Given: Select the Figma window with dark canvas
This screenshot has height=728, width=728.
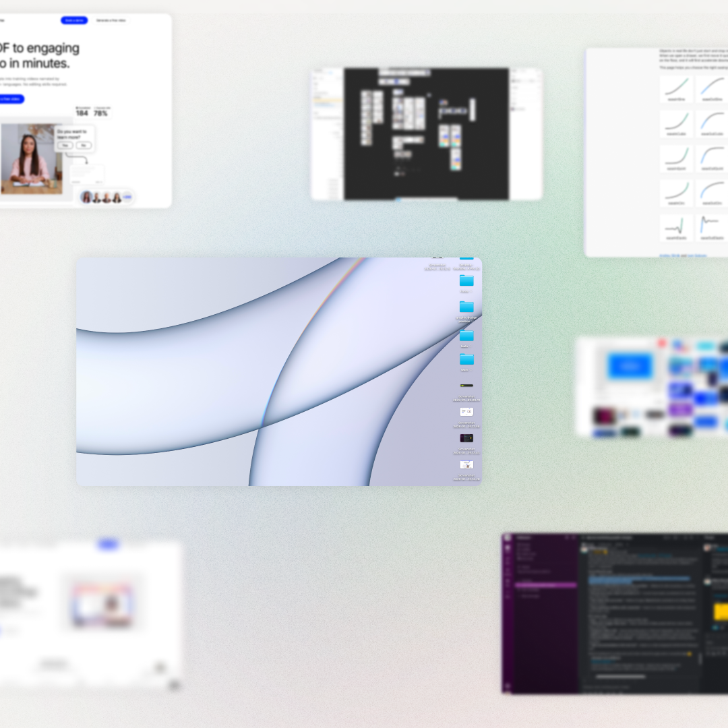Looking at the screenshot, I should coord(426,134).
